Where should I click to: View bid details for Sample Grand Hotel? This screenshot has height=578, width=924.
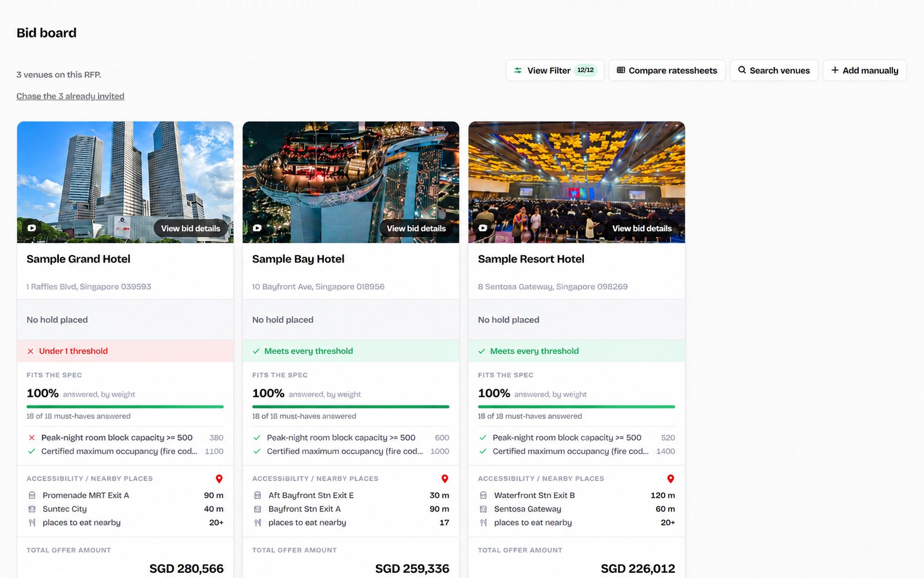191,228
